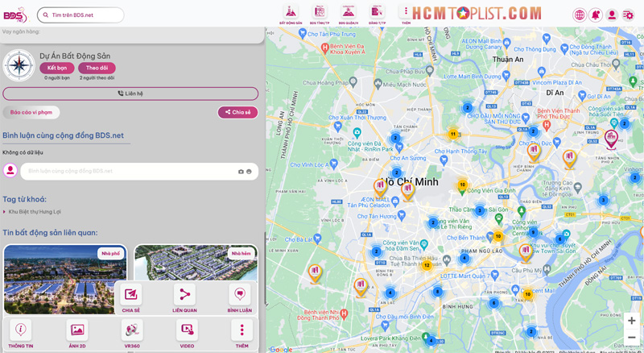Viewport: 644px width, 353px height.
Task: Open the language globe icon
Action: 580,15
